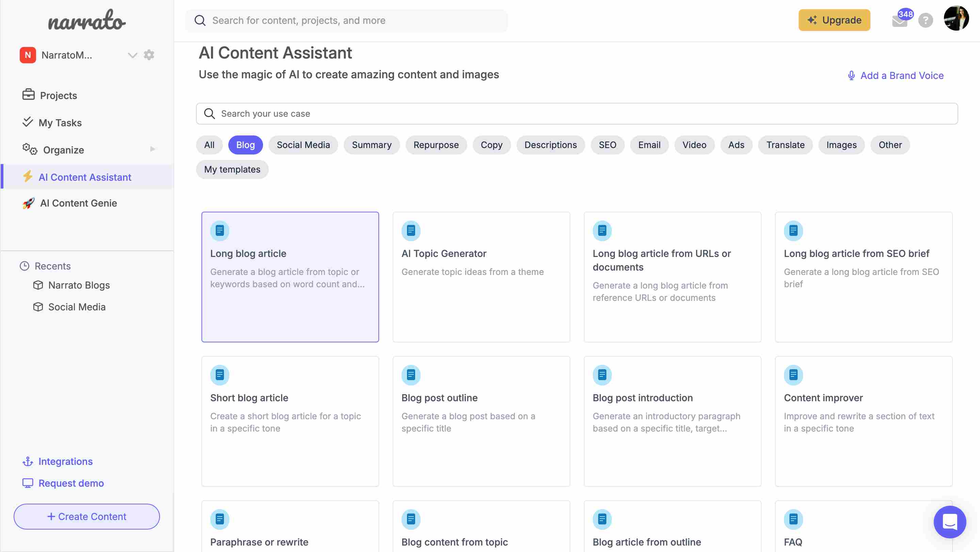
Task: Click Long blog article from URLs icon
Action: point(602,230)
